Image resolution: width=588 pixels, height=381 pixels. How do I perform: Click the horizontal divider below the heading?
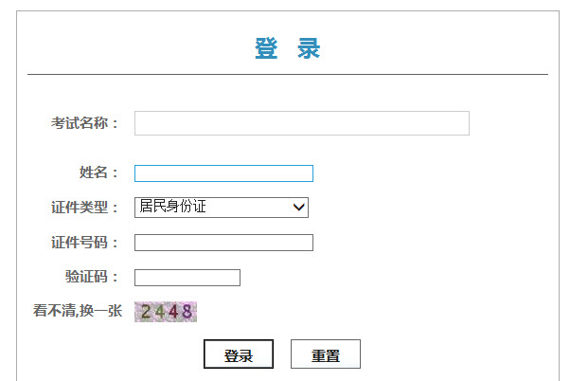coord(288,74)
